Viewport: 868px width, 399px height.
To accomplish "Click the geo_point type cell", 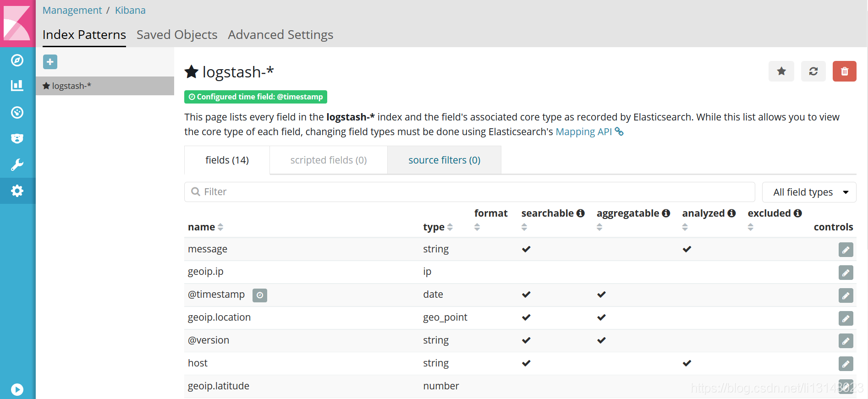I will pos(445,317).
